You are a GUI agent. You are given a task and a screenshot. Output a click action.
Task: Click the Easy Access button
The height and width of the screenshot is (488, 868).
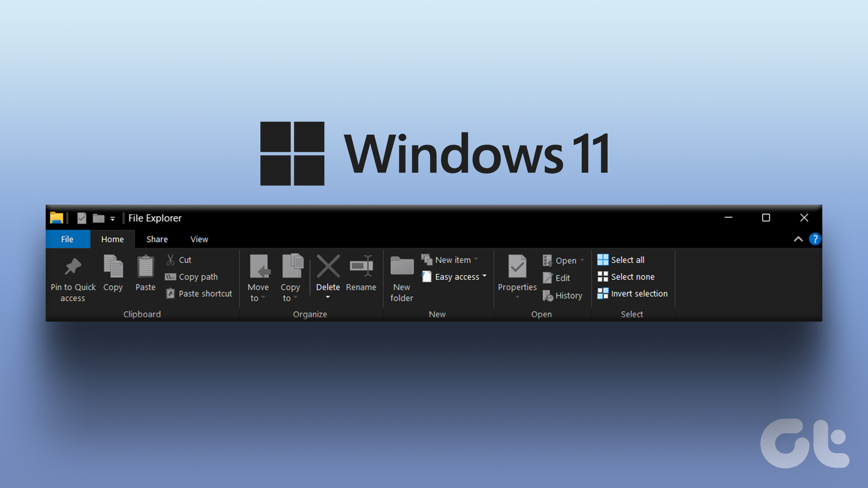pos(455,277)
